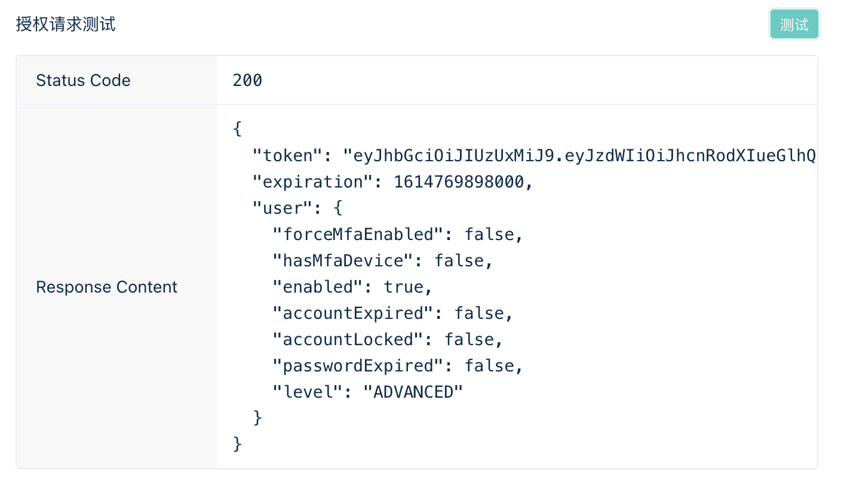The height and width of the screenshot is (504, 841).
Task: Click the "enabled": true line
Action: 352,287
